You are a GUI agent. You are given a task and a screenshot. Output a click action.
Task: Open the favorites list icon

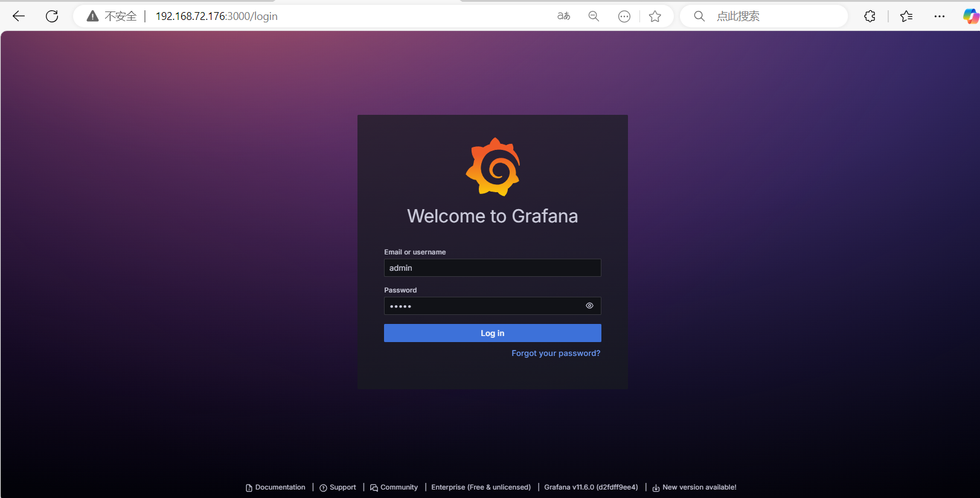906,16
